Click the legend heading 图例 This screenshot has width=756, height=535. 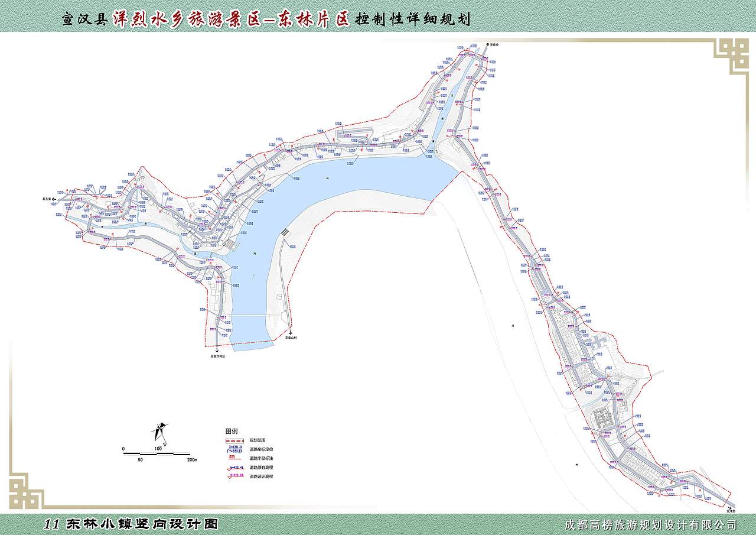(x=232, y=431)
